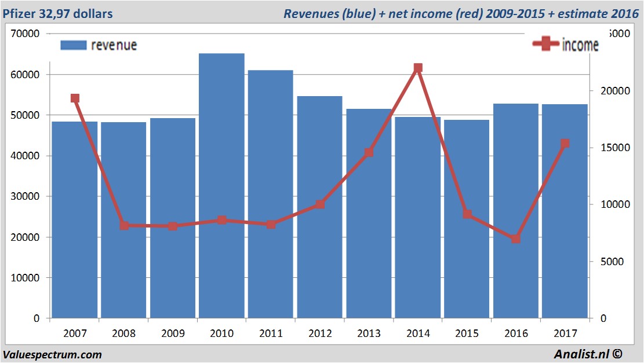
Task: Click the 2008 x-axis year label
Action: 123,333
